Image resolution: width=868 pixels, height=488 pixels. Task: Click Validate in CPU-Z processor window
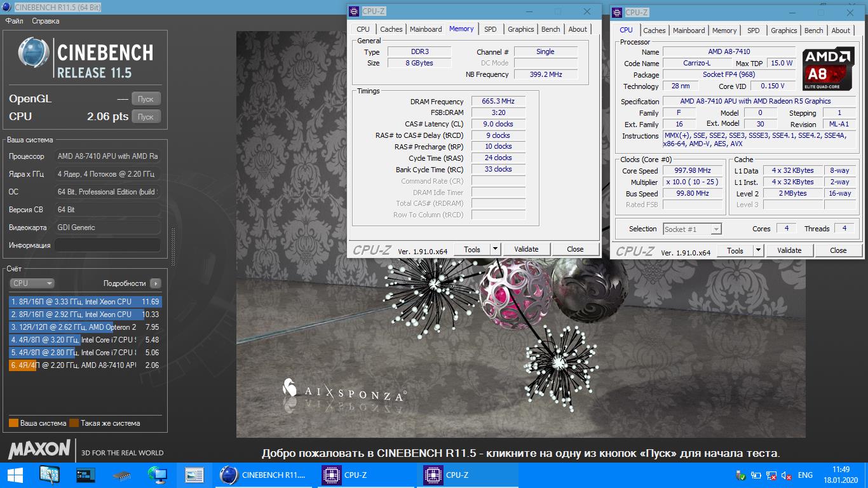click(x=789, y=251)
